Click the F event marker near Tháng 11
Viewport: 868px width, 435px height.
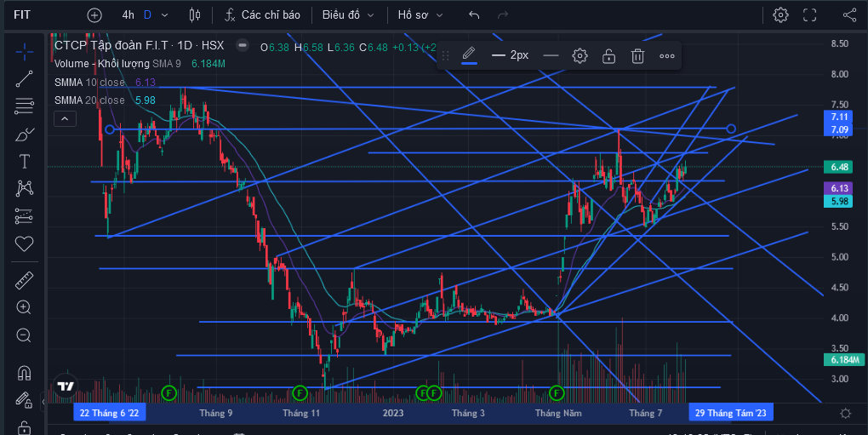[x=300, y=393]
